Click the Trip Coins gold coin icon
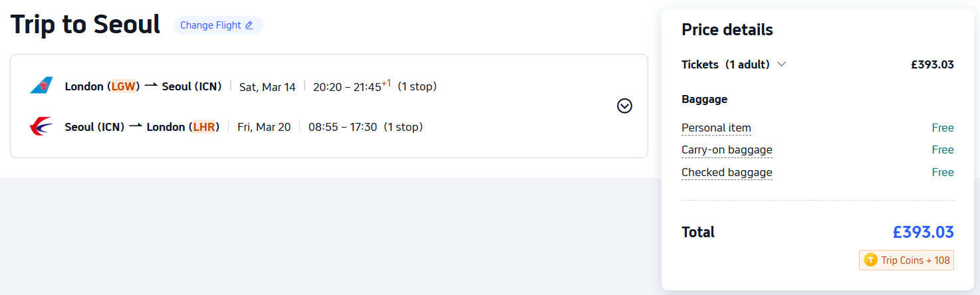Viewport: 980px width, 295px height. (870, 260)
